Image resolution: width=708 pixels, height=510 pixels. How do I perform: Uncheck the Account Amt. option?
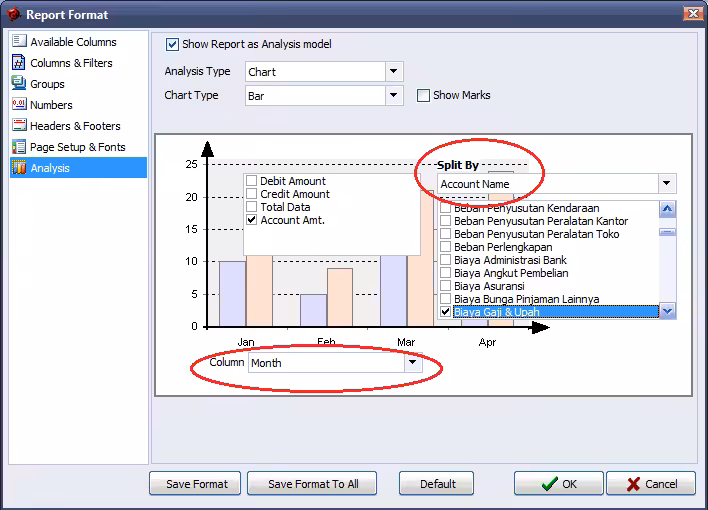pos(252,220)
